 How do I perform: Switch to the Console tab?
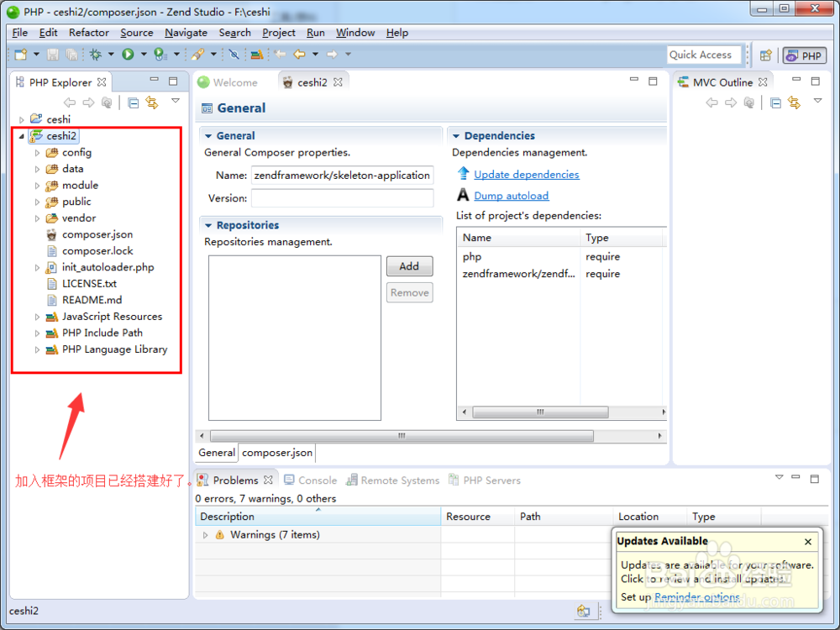point(311,480)
